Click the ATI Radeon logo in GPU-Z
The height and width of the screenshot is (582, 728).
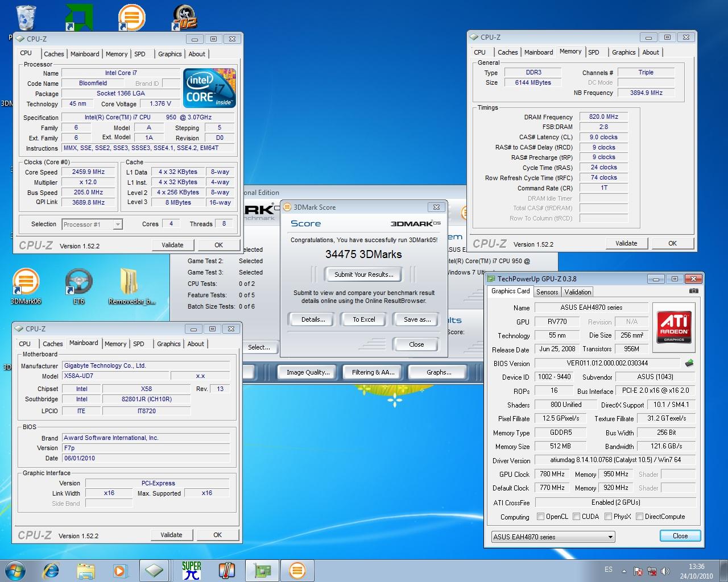point(674,327)
